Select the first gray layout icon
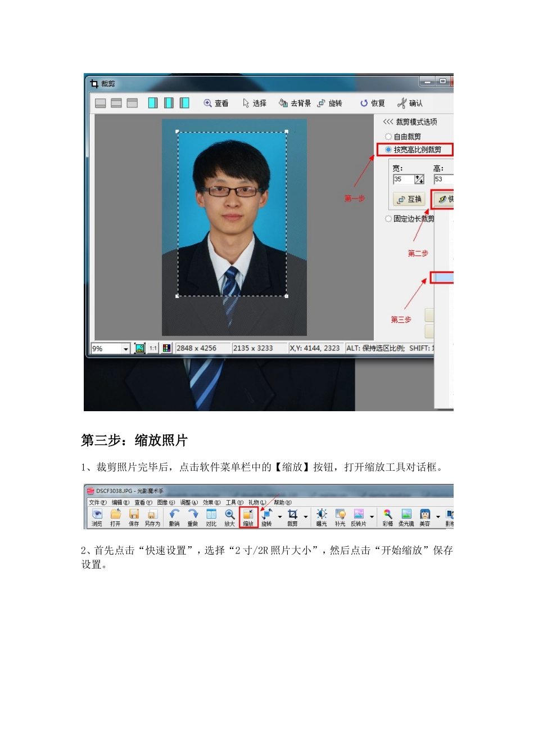 tap(101, 103)
